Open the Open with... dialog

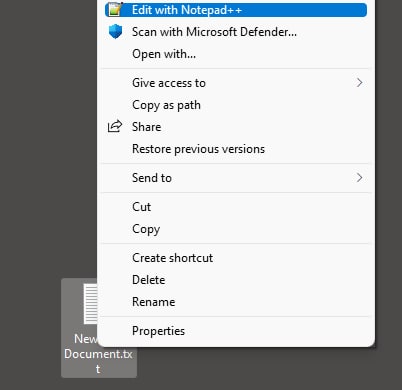(236, 54)
